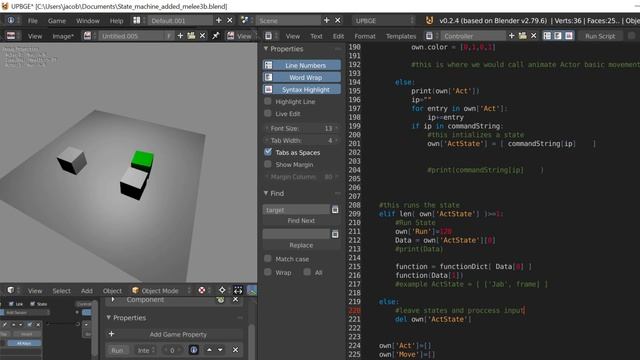Screen dimensions: 640x360
Task: Toggle Syntax Highlight option
Action: click(x=302, y=89)
